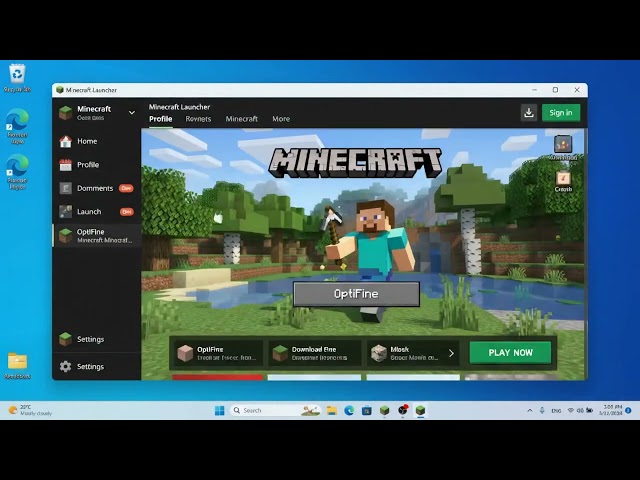Open Domments in the sidebar

click(95, 188)
